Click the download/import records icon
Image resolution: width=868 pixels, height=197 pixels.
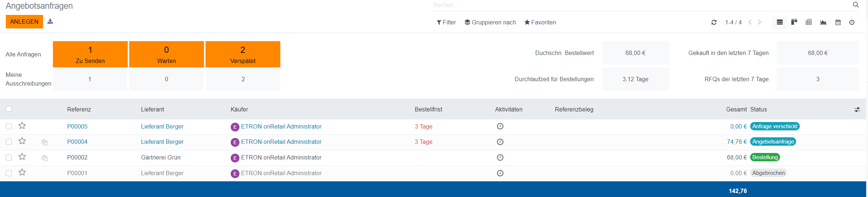50,21
